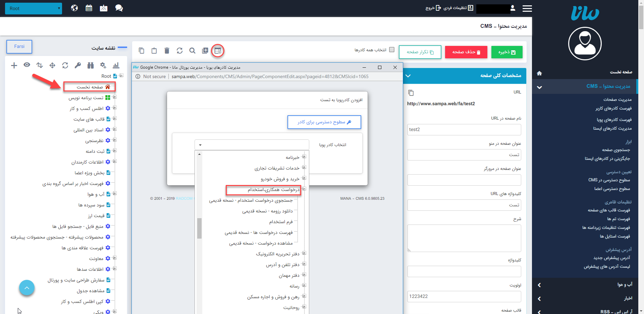
Task: Delete with the trash icon in page toolbar
Action: [x=167, y=51]
